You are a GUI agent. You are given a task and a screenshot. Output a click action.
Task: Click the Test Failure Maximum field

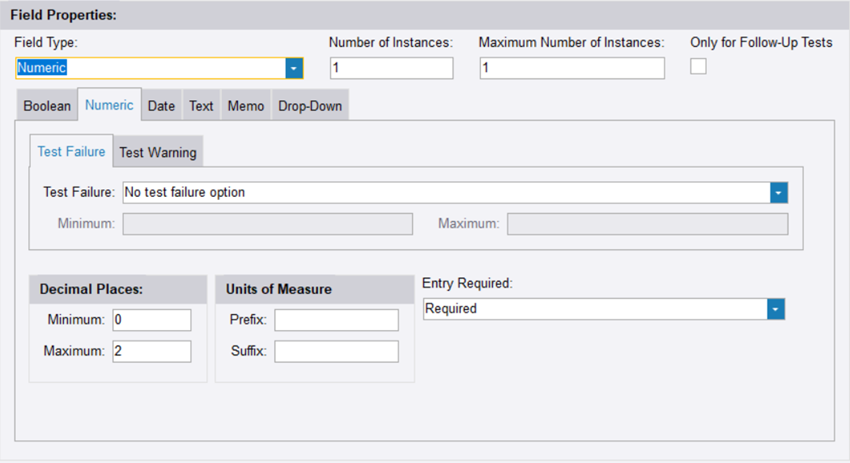[647, 223]
